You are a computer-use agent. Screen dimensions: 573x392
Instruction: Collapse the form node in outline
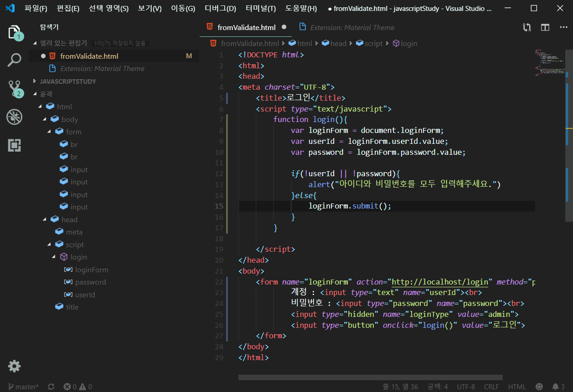(49, 132)
